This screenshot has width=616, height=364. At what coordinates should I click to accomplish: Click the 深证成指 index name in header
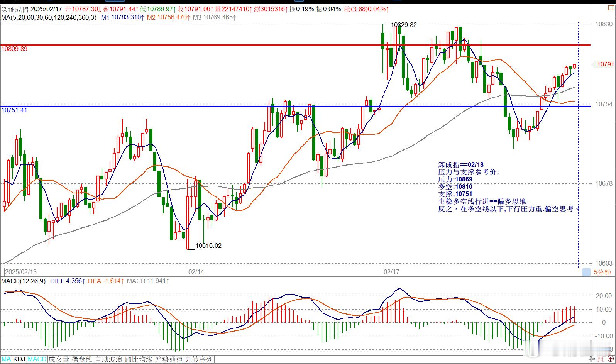[15, 9]
